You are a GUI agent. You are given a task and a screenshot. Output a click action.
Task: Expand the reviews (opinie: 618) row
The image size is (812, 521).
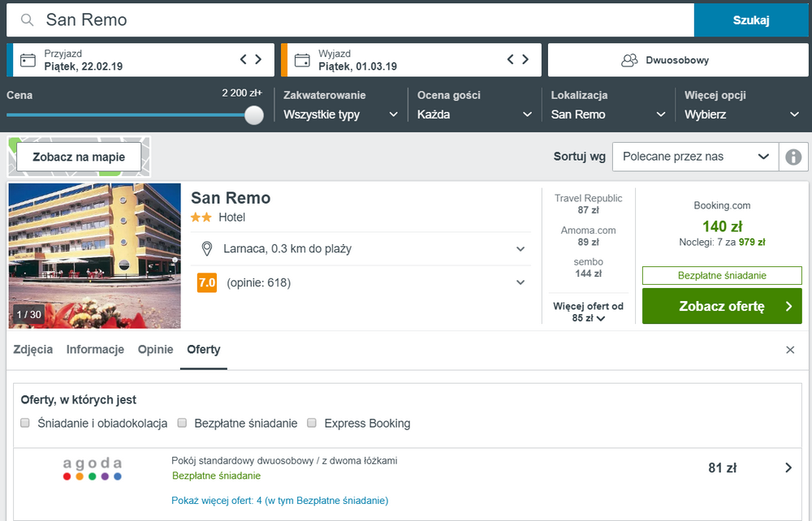point(520,282)
